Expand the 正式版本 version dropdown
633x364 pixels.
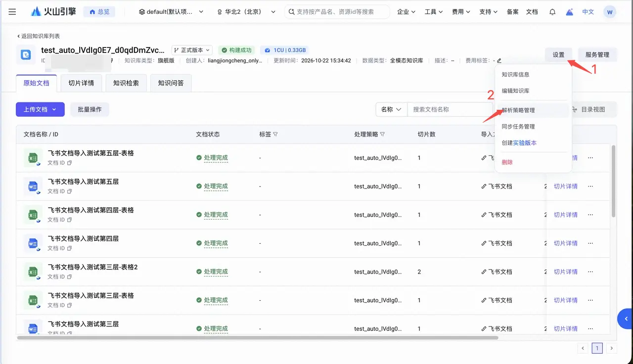(192, 50)
